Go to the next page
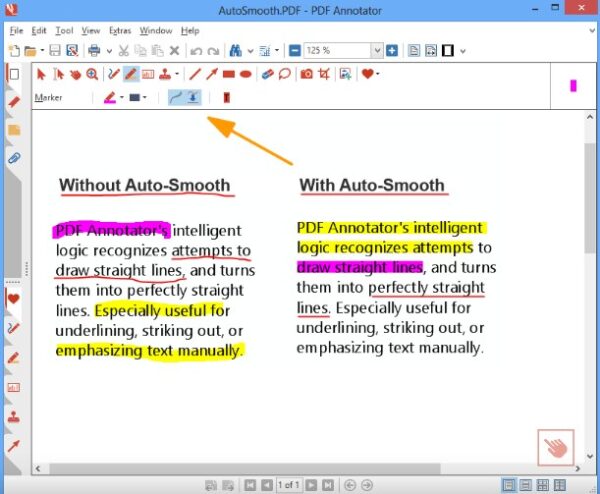The image size is (600, 494). pos(311,485)
